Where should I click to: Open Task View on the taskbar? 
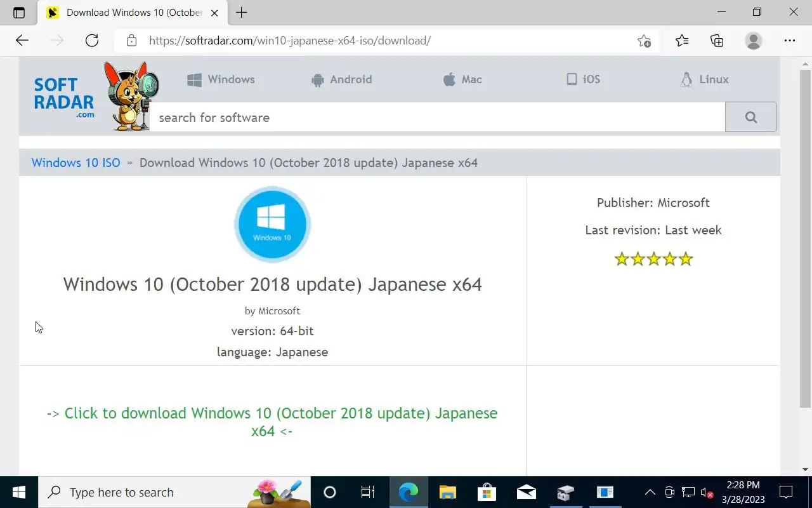pos(367,492)
